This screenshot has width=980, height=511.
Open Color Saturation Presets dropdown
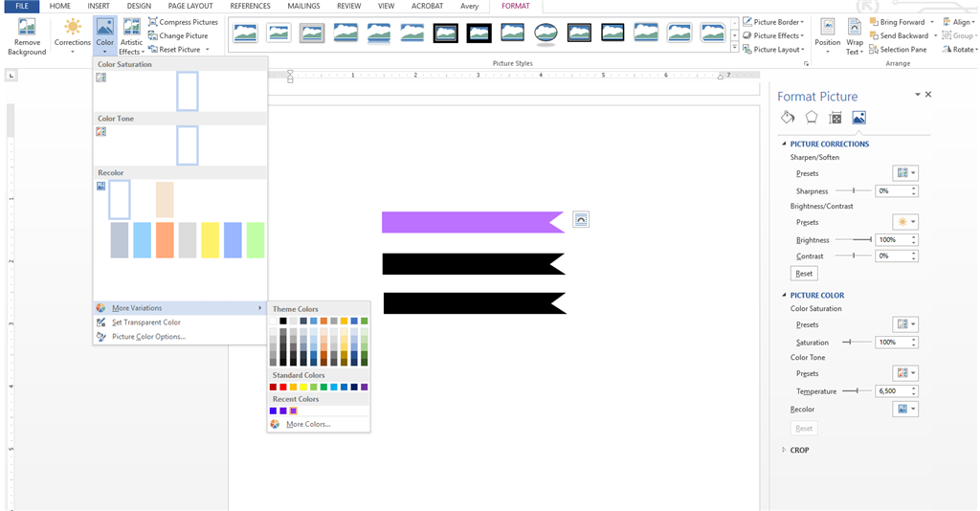click(x=905, y=324)
